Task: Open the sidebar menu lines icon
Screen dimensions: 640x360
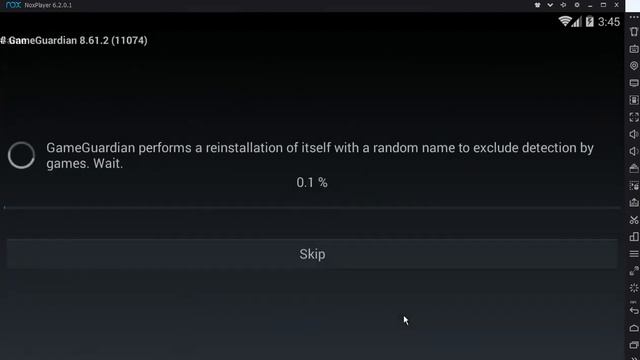Action: pos(633,254)
